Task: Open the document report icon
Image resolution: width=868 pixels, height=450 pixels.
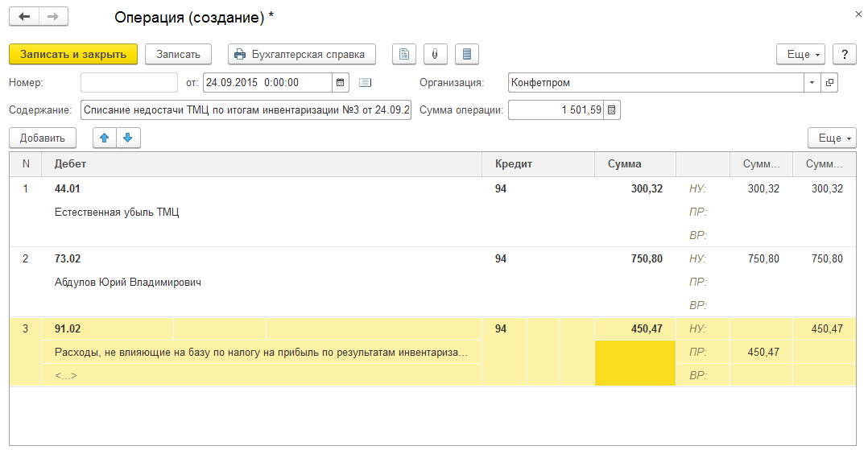Action: point(404,54)
